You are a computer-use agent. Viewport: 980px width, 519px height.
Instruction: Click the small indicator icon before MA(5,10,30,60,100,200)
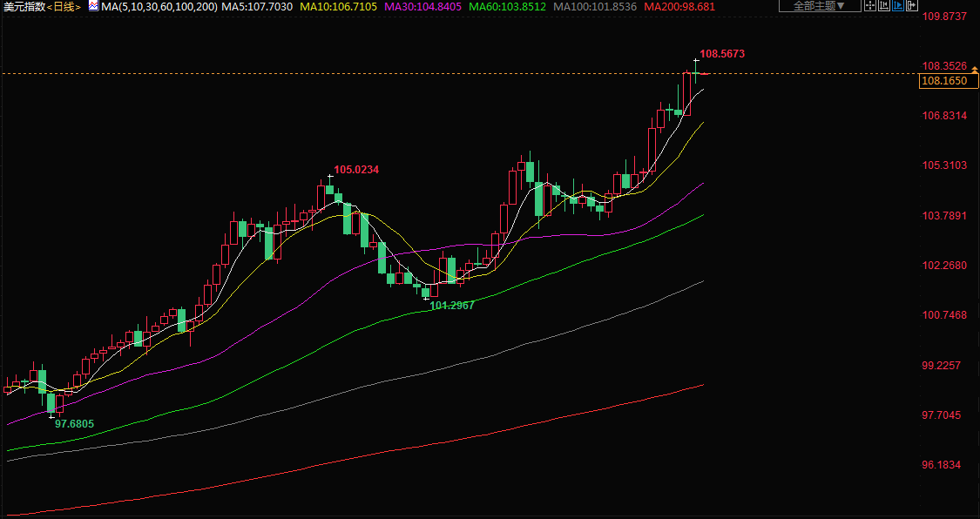pos(94,7)
